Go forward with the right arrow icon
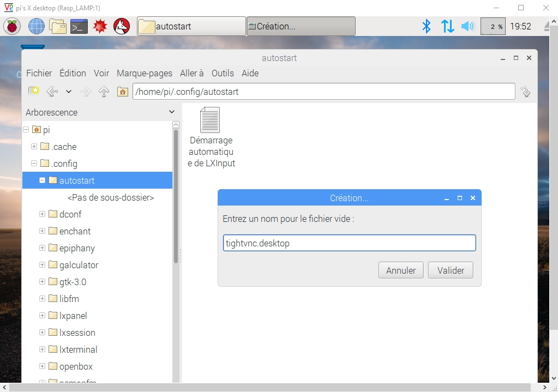558x392 pixels. pos(86,92)
